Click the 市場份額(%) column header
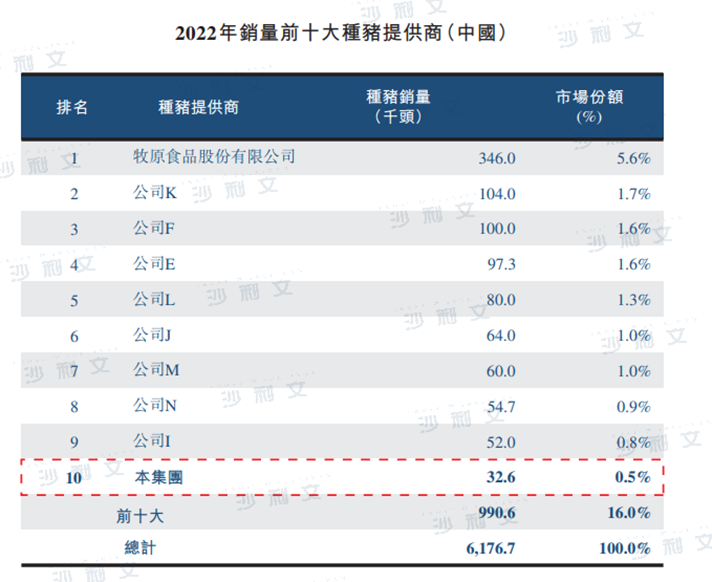 [x=589, y=107]
